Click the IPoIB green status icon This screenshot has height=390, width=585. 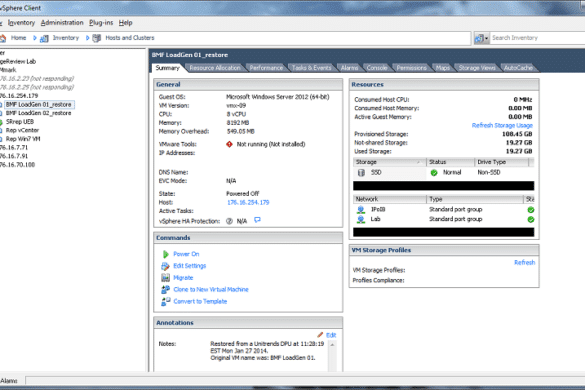click(531, 210)
